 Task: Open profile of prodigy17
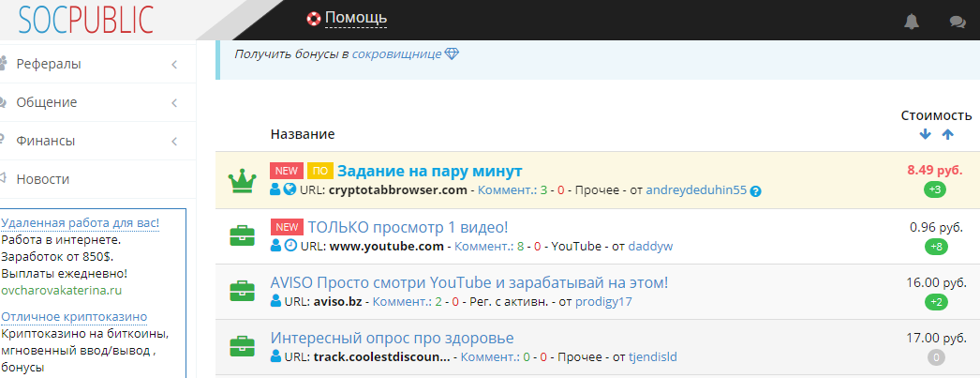(603, 302)
